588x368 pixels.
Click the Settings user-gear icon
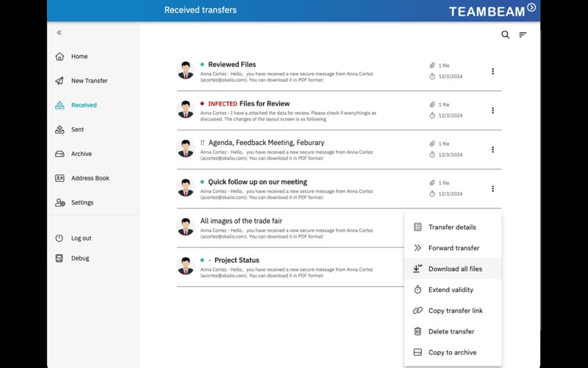tap(60, 202)
